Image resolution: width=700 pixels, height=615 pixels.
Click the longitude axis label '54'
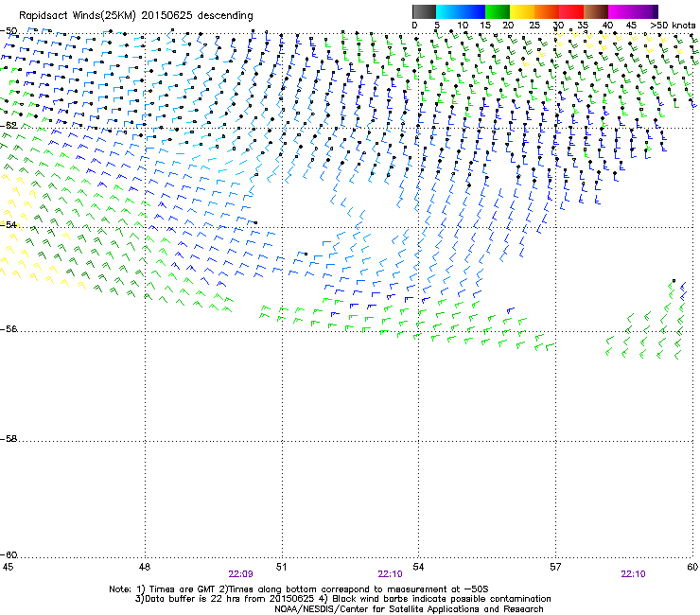pyautogui.click(x=418, y=567)
